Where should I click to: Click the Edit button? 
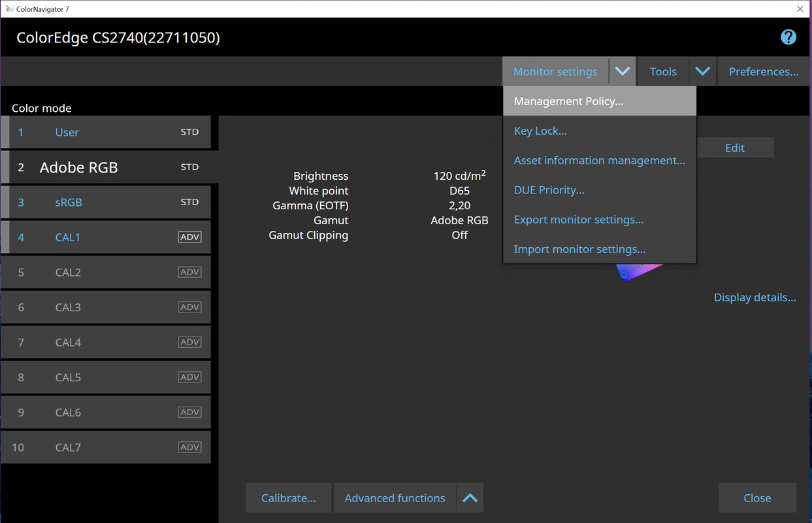(735, 148)
